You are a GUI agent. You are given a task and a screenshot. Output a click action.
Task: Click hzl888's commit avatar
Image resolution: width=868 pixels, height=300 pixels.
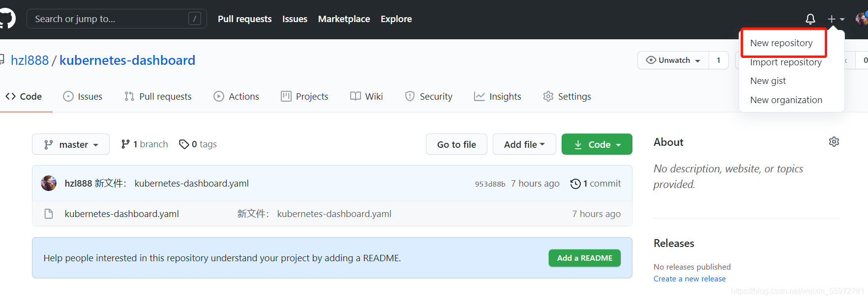tap(49, 183)
